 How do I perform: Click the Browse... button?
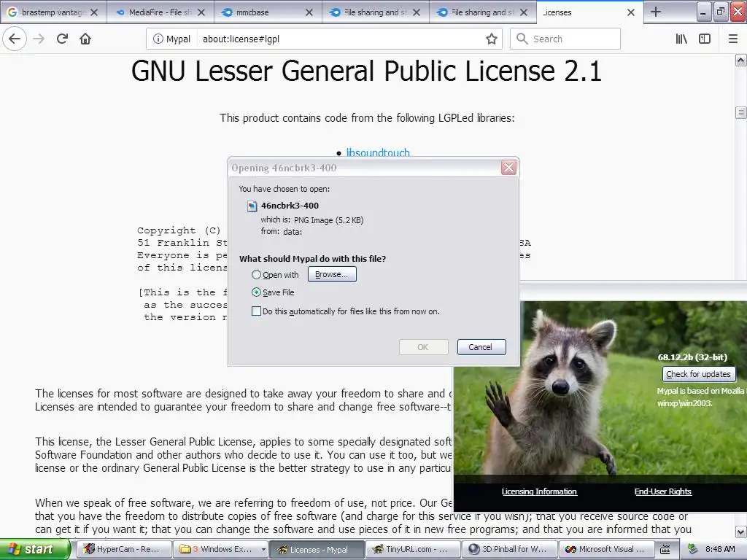coord(332,274)
